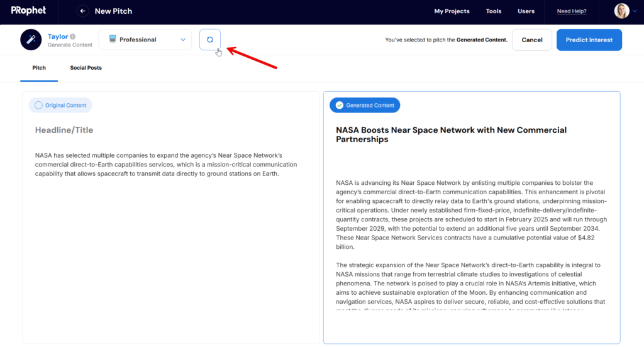
Task: Click the original content paragraph starting "NASA has selected"
Action: tap(166, 164)
